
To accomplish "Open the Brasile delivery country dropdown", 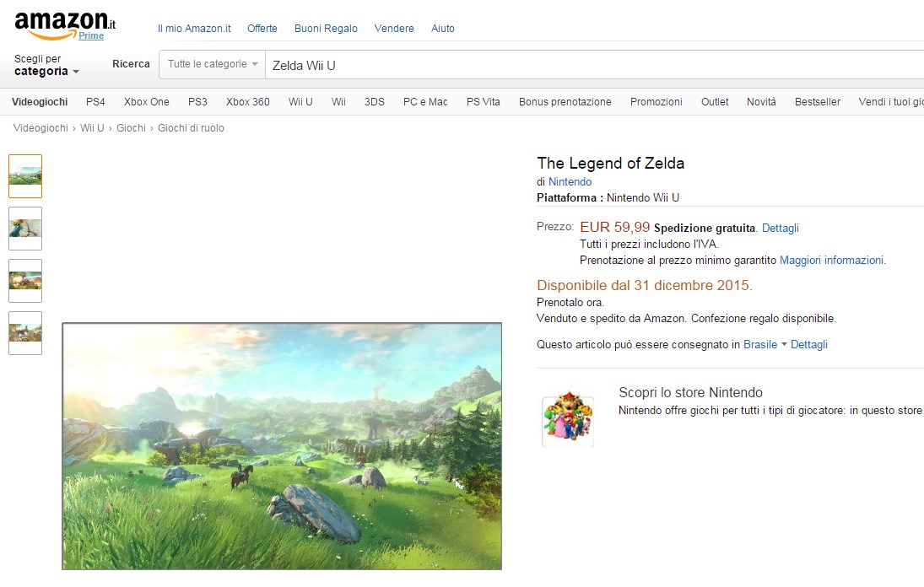I will [765, 344].
